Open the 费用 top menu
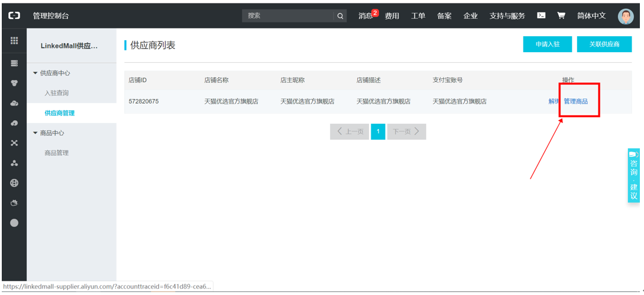The image size is (644, 295). click(392, 16)
